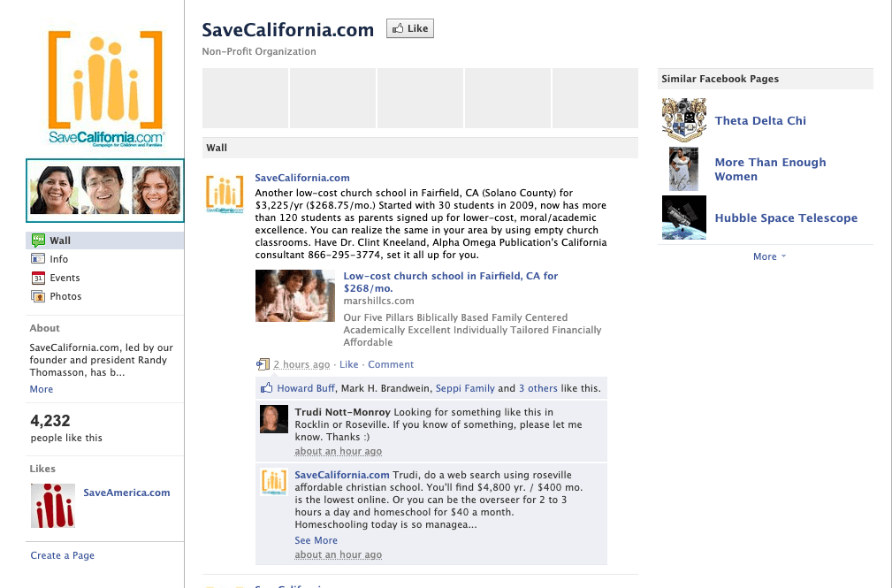Expand the truncated comment via See More
This screenshot has width=892, height=588.
point(316,540)
